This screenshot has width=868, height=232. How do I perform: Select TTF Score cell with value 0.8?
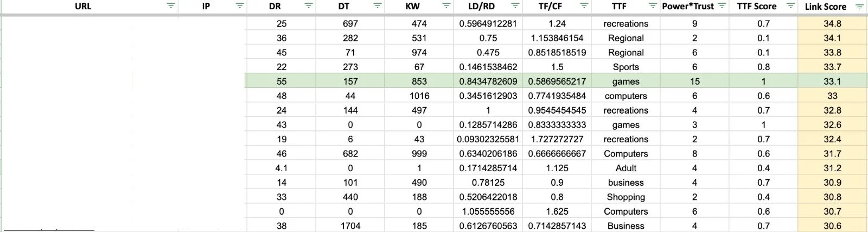tap(763, 67)
